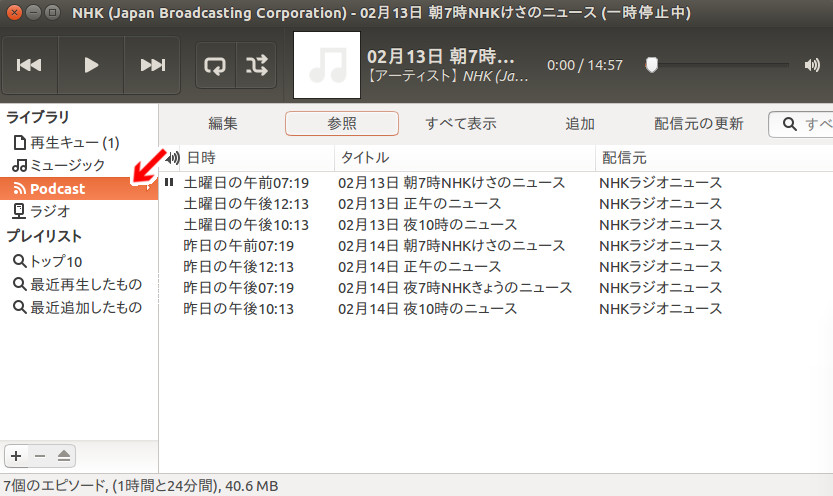Sort by the タイトル column header
The image size is (833, 496).
coord(465,158)
